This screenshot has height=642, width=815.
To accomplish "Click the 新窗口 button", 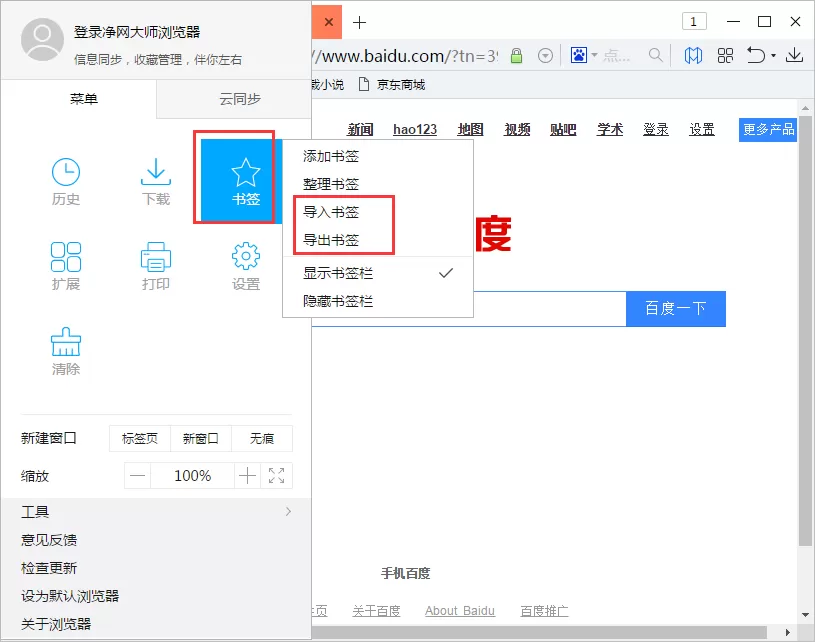I will [x=201, y=438].
